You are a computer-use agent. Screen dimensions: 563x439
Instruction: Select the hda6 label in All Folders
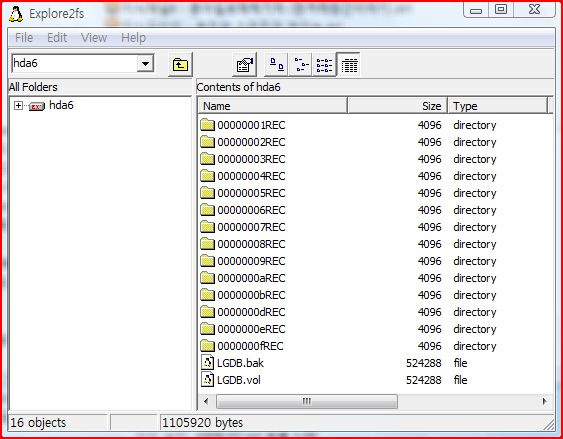(x=61, y=105)
